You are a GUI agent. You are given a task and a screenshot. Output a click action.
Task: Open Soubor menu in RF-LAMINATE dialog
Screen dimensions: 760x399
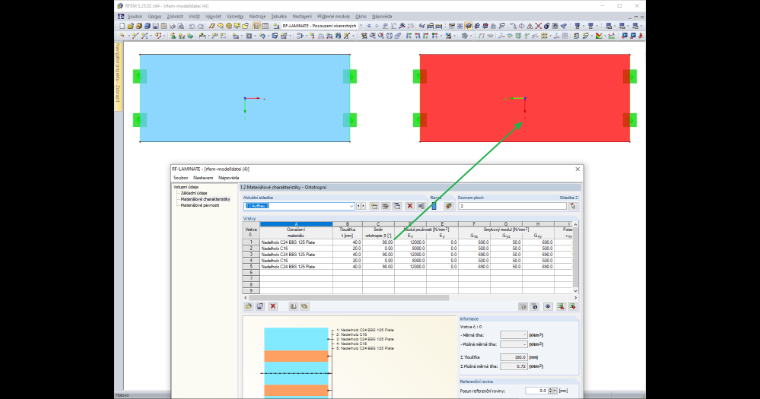point(181,178)
